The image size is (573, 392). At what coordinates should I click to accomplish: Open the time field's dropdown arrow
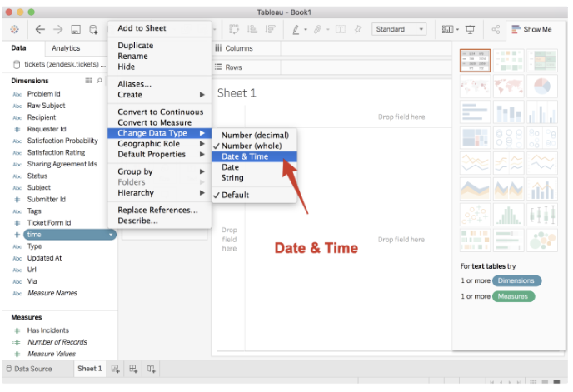coord(111,236)
